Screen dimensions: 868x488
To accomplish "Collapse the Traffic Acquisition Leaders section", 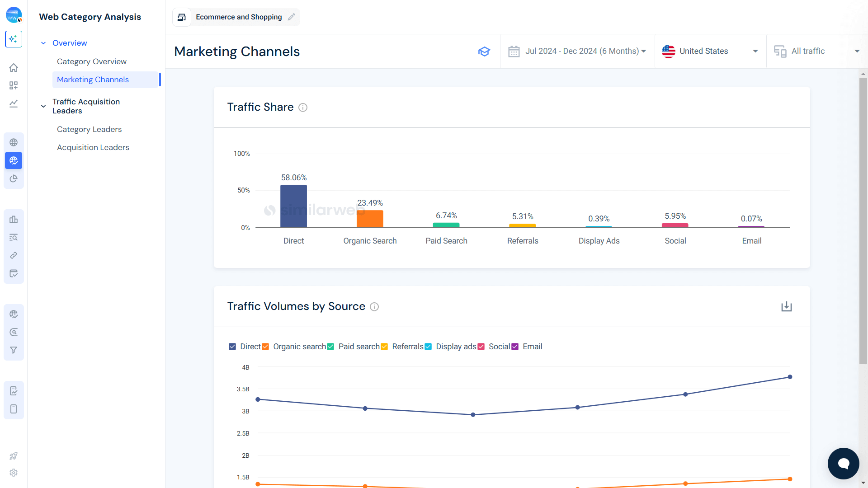I will [43, 106].
